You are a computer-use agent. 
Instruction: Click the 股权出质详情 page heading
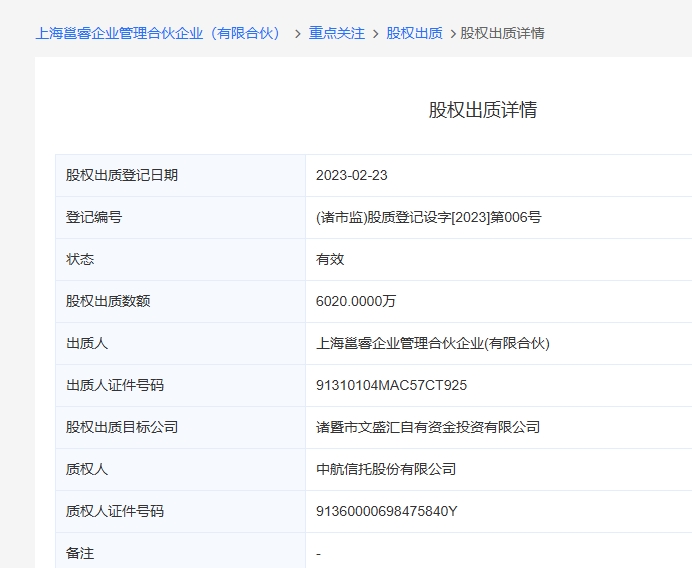coord(483,110)
